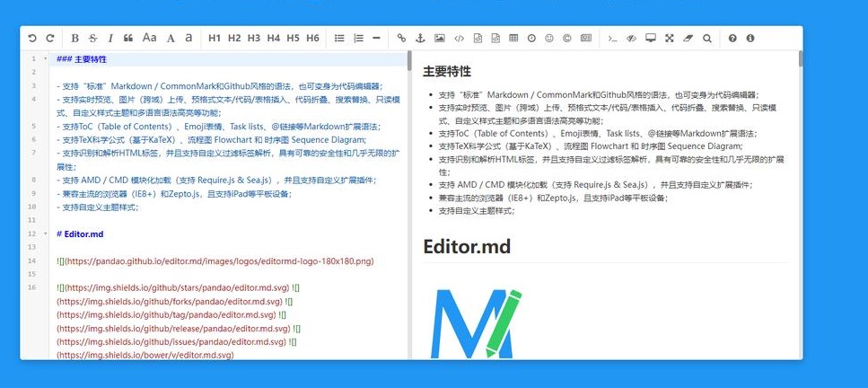868x388 pixels.
Task: Insert inline code with </> icon
Action: click(x=459, y=39)
